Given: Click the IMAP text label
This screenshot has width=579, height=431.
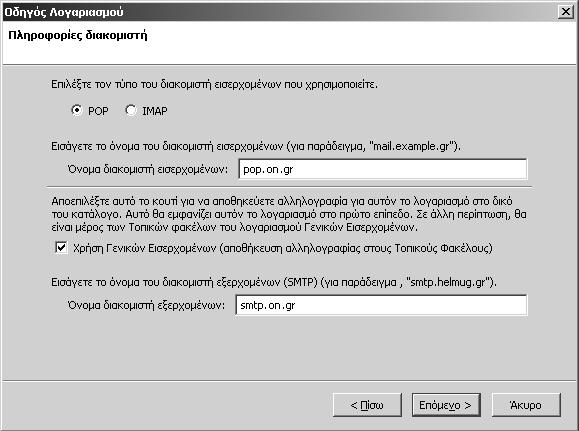Looking at the screenshot, I should (155, 111).
